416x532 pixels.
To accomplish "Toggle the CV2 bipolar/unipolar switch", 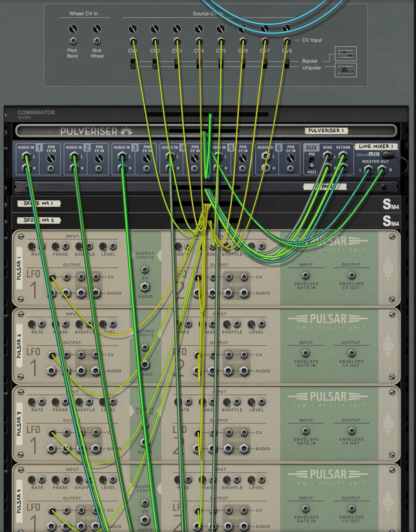I will pos(155,64).
